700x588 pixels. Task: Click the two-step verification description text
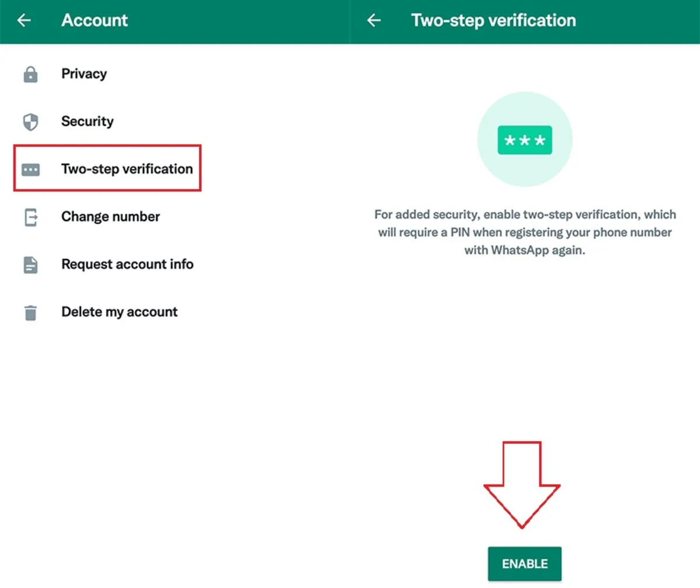click(524, 232)
